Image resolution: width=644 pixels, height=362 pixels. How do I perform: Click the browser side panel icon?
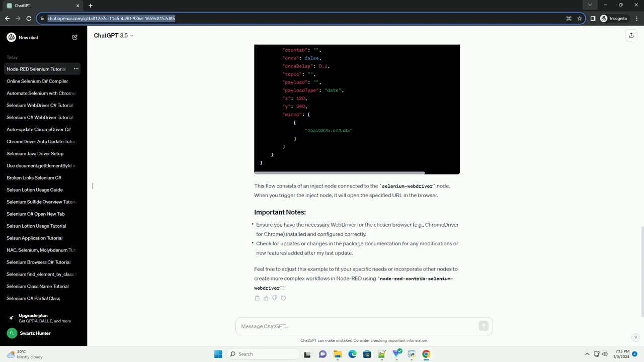pos(593,19)
